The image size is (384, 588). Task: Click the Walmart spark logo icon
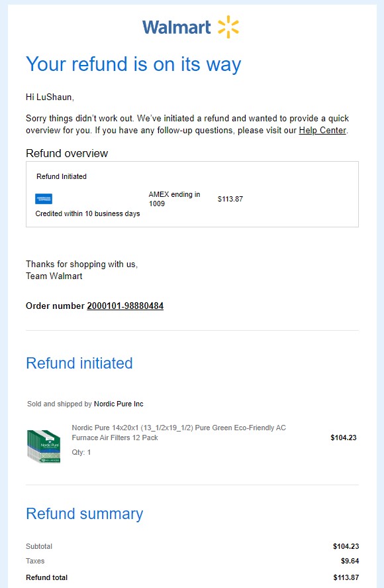228,27
